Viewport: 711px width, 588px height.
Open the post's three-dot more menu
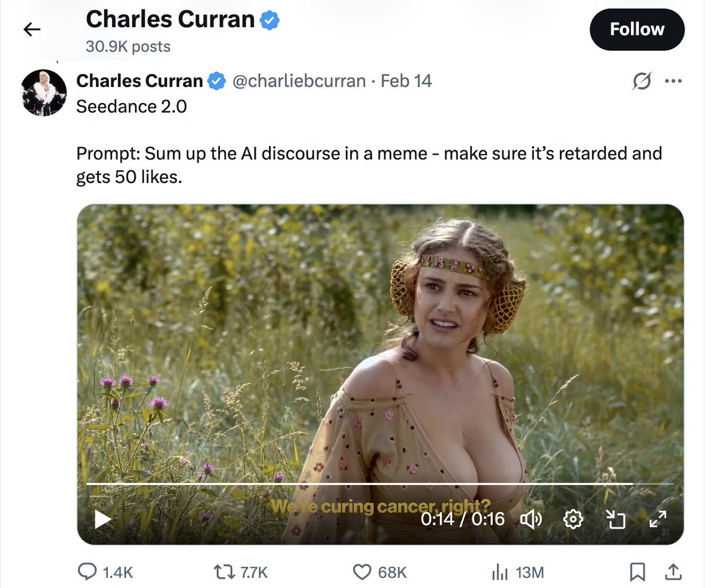point(673,81)
